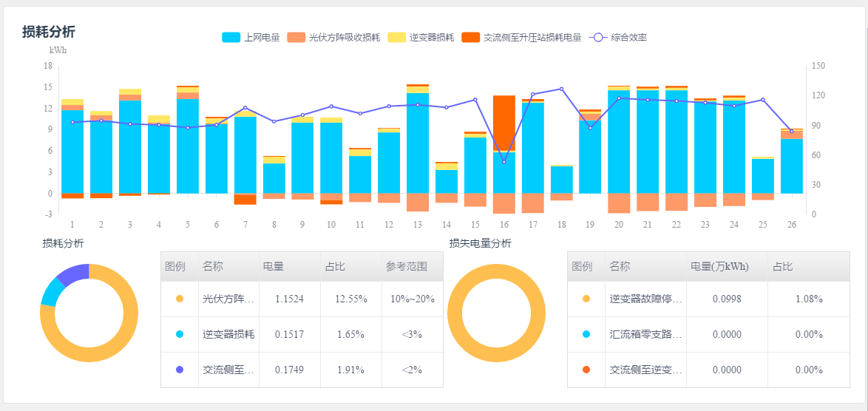868x411 pixels.
Task: Click the orange dot beside 交流侧至逆变 row
Action: [x=586, y=370]
